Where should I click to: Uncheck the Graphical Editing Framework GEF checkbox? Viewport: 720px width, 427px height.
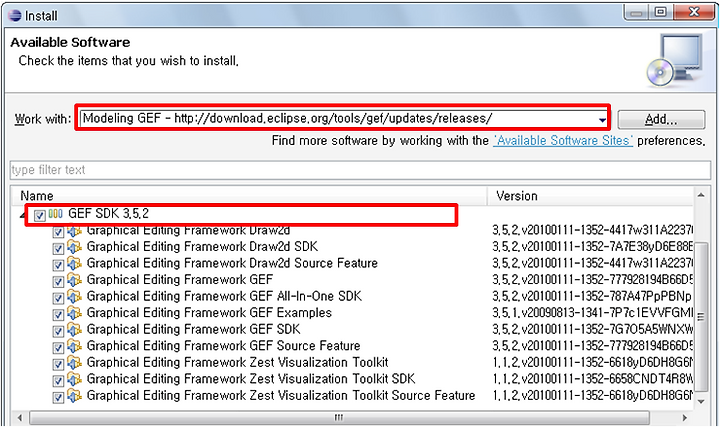tap(58, 281)
